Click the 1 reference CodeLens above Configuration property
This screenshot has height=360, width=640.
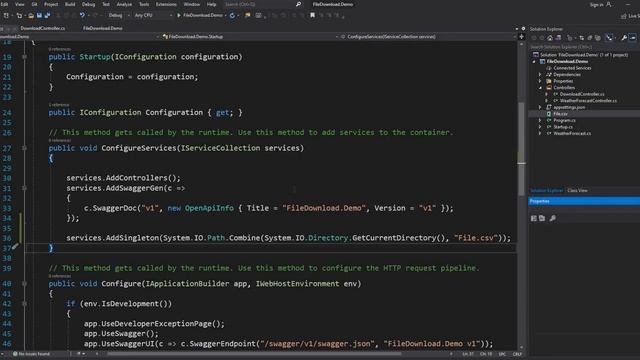[x=59, y=105]
